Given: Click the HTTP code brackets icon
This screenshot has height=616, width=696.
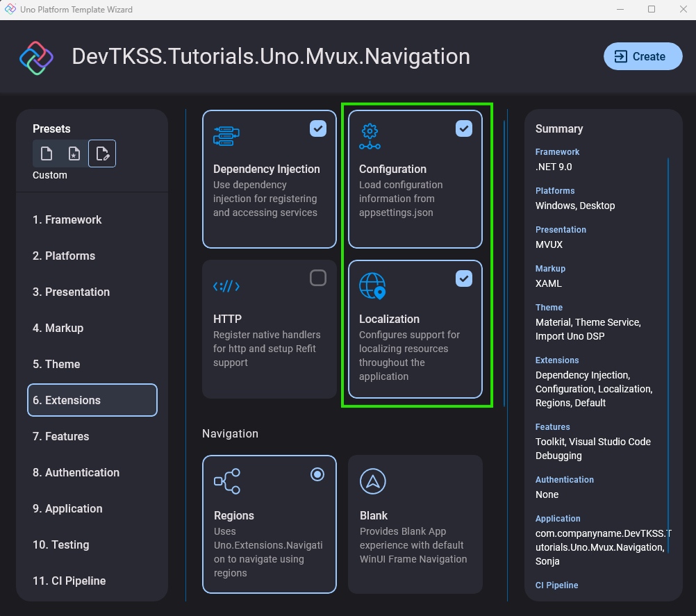Looking at the screenshot, I should click(x=227, y=285).
